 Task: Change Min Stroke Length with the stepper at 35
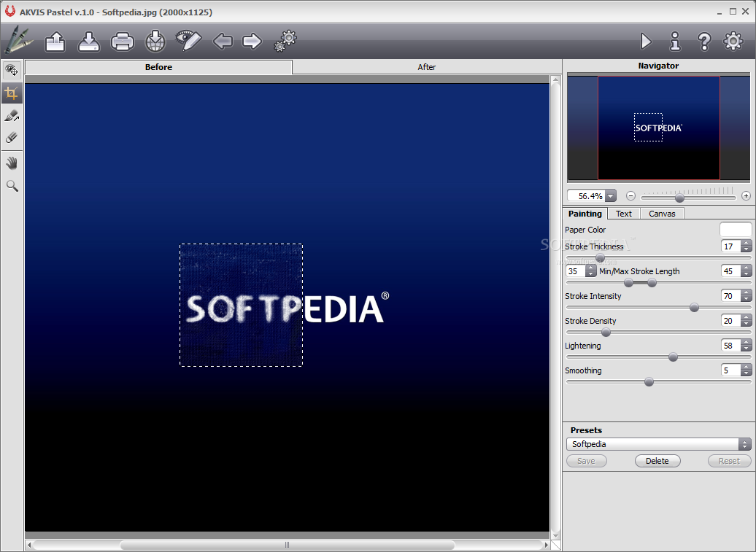pos(590,271)
